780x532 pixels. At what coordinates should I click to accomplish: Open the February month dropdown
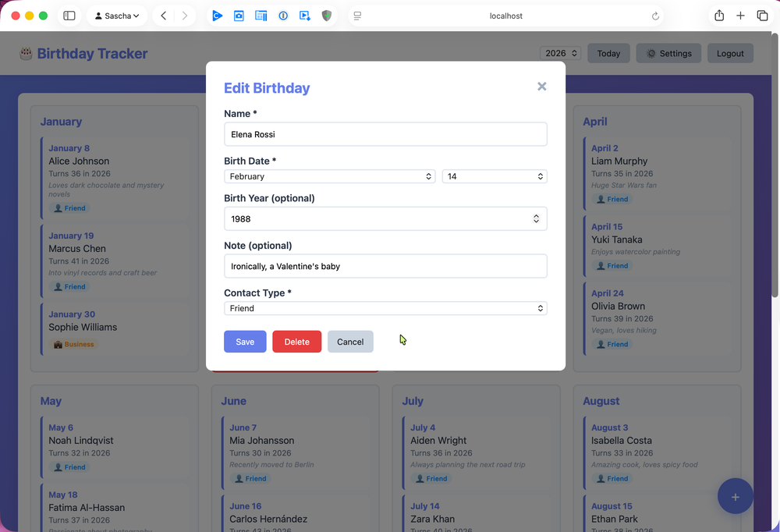click(x=330, y=176)
